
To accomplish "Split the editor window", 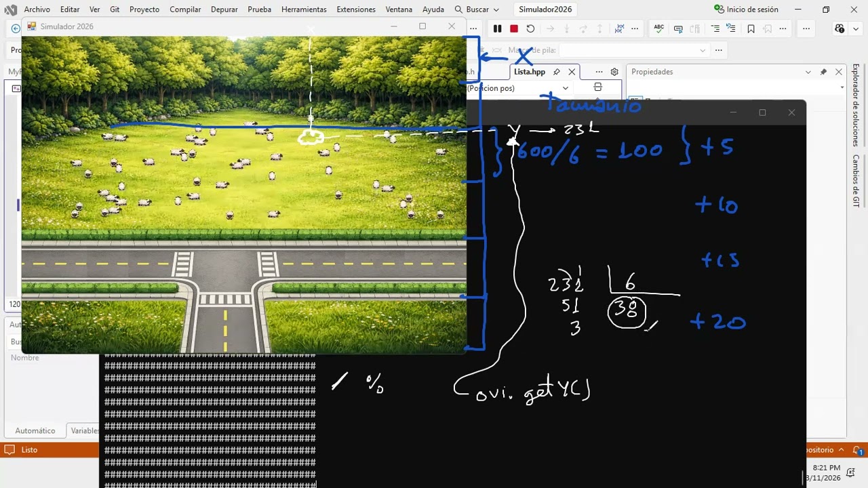I will (x=597, y=87).
